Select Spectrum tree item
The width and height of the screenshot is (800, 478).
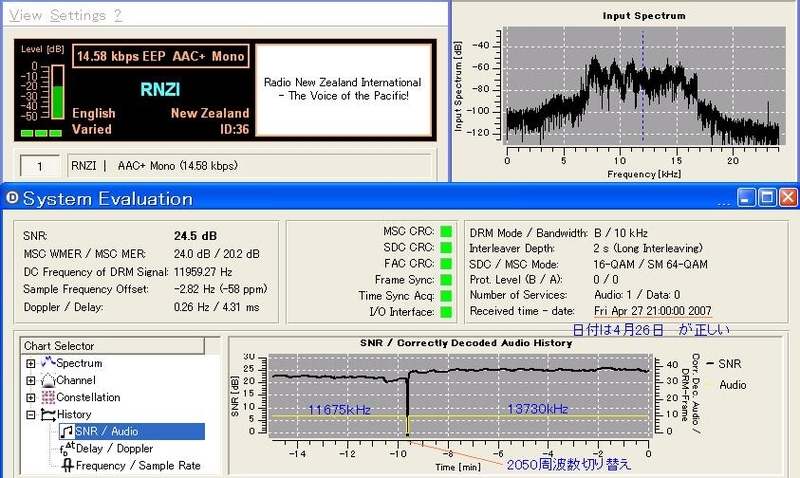79,363
